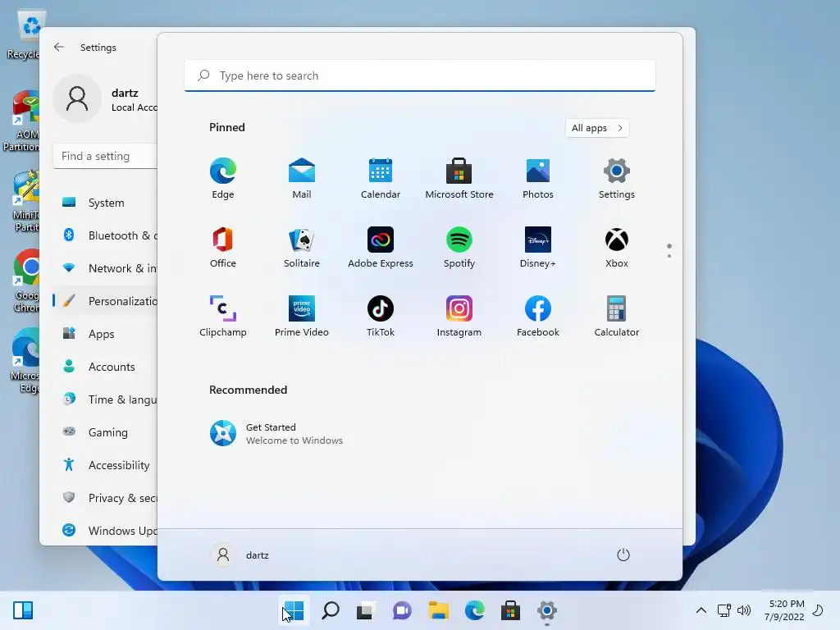Open the Calendar app
The height and width of the screenshot is (630, 840).
click(x=381, y=179)
